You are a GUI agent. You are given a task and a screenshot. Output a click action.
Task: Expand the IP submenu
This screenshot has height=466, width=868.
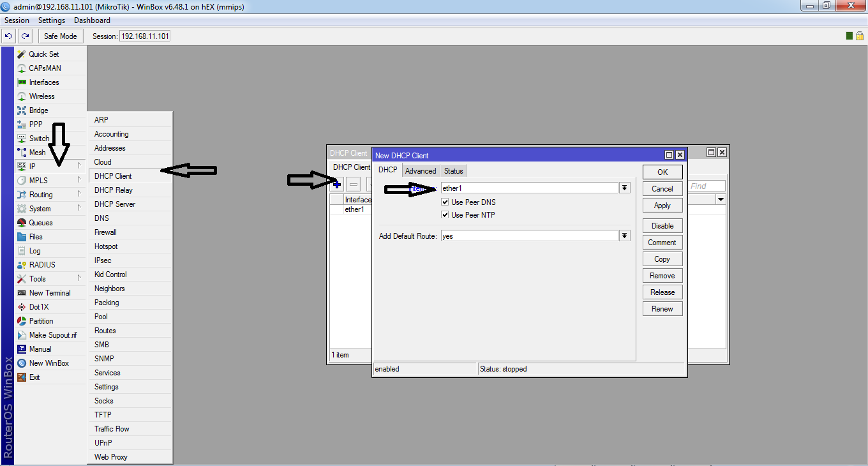click(x=50, y=167)
